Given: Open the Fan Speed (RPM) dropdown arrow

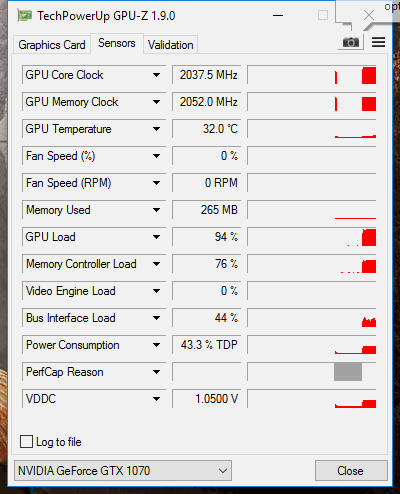Looking at the screenshot, I should tap(156, 183).
